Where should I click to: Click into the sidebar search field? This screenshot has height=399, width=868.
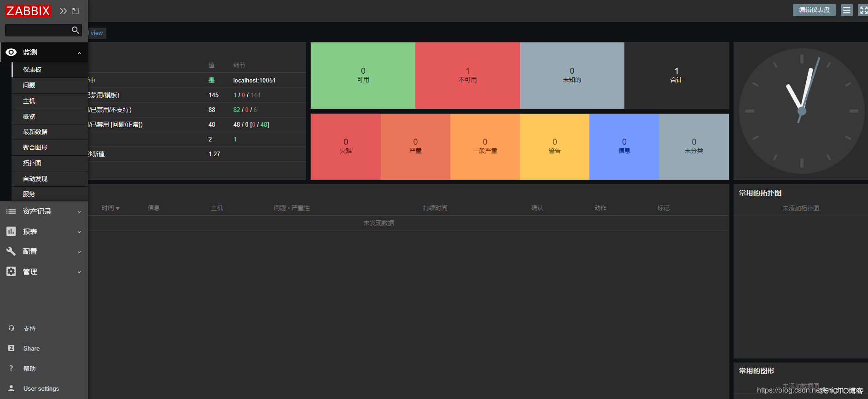click(38, 30)
